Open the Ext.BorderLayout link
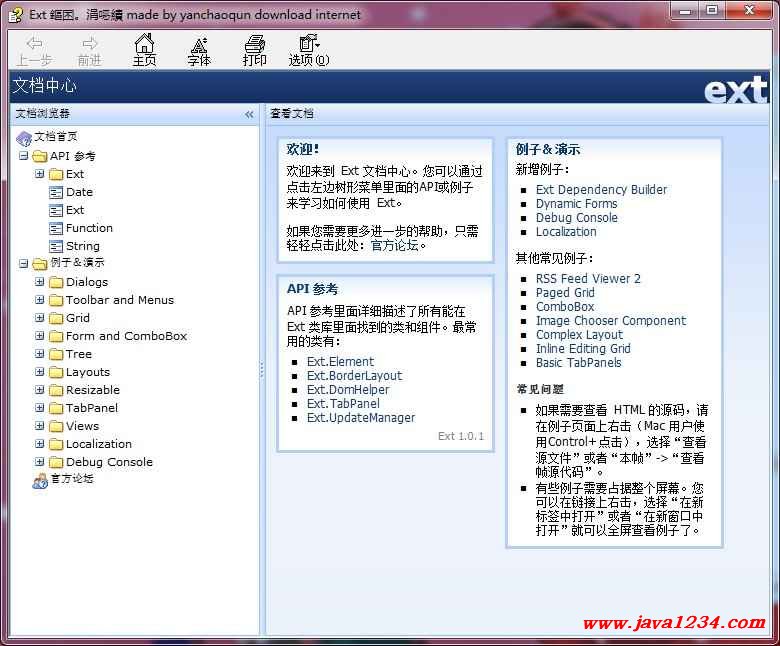 pyautogui.click(x=354, y=375)
